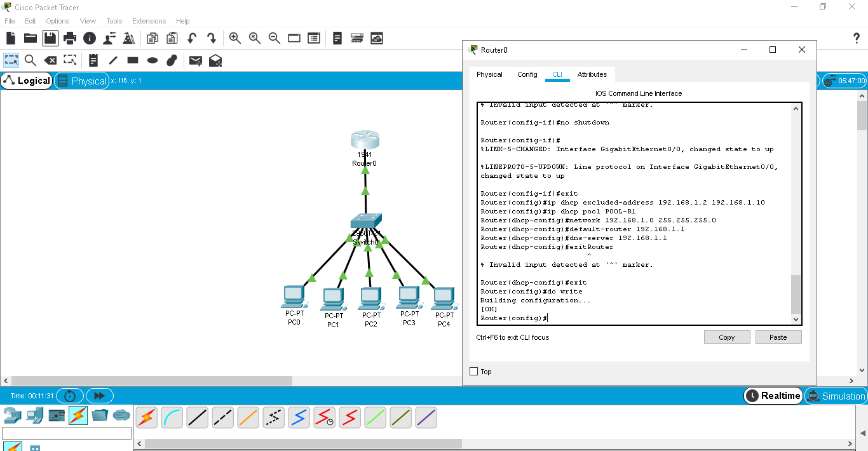Open Router0 Physical tab

tap(489, 74)
